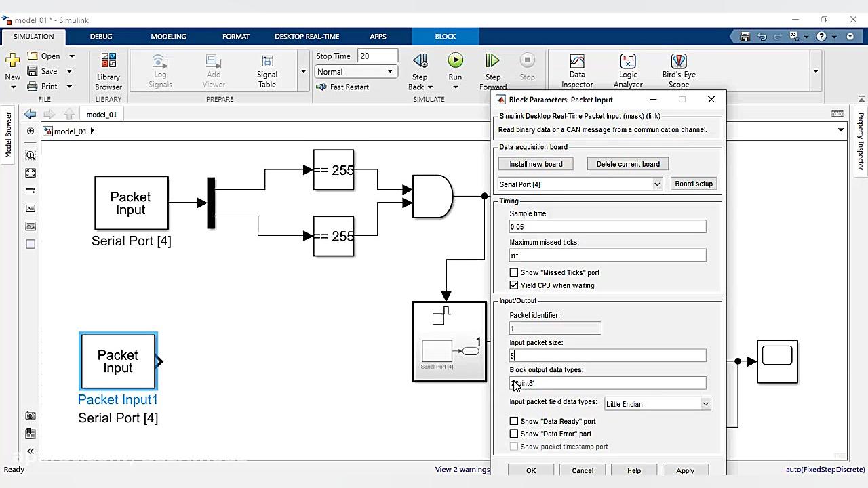Click the navigate Up arrow

coord(68,114)
